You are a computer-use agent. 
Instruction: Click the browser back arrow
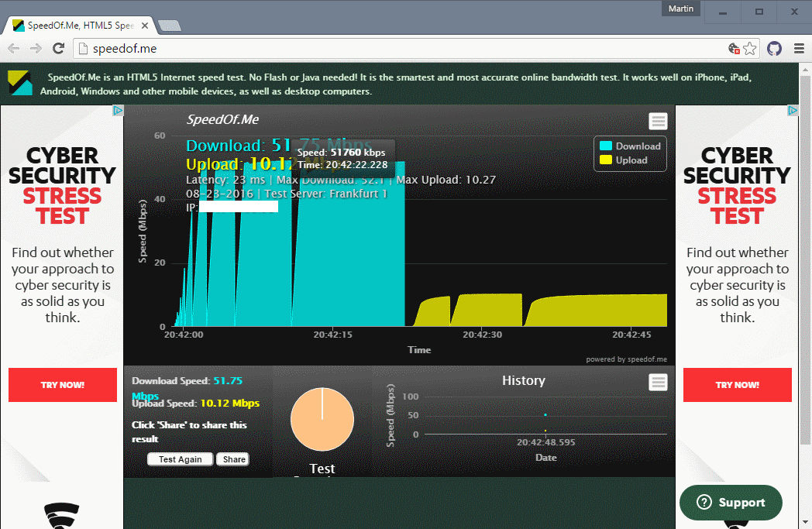point(14,49)
